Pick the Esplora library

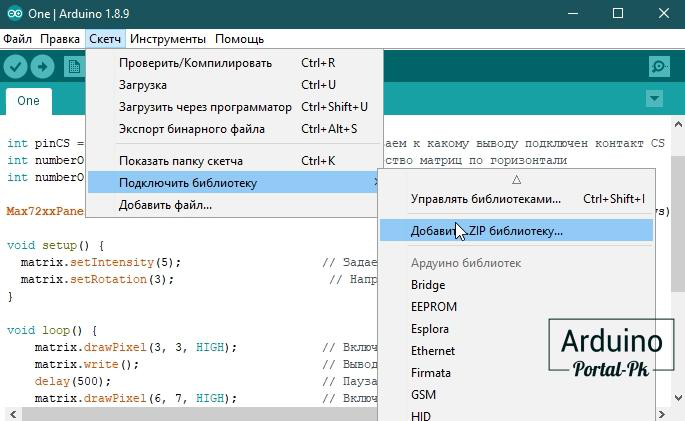click(x=516, y=329)
